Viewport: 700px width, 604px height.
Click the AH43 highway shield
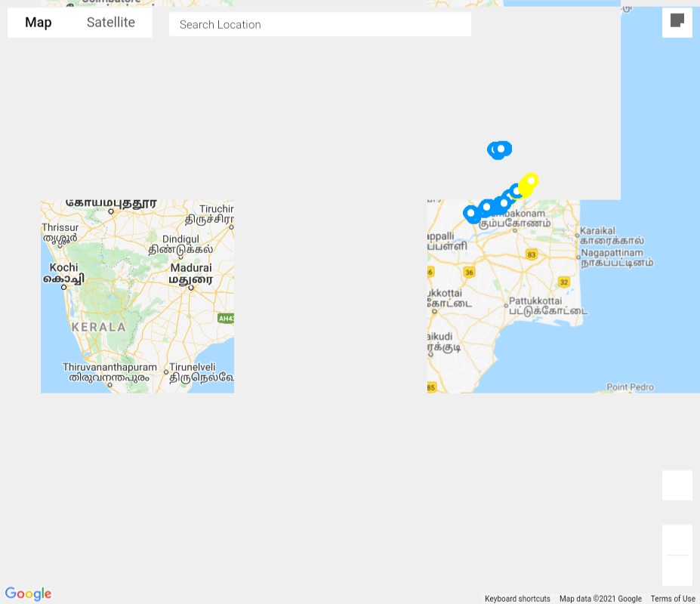tap(226, 319)
